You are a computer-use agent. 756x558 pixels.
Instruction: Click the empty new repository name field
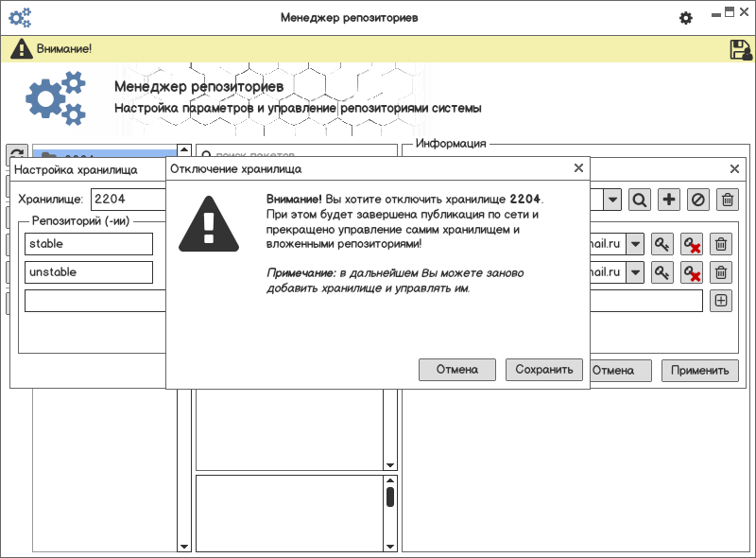95,301
